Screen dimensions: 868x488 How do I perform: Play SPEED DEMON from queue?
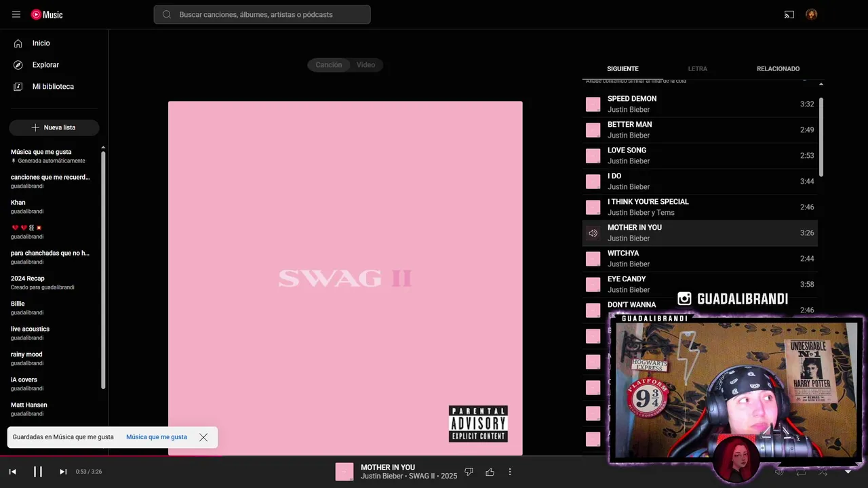pyautogui.click(x=700, y=104)
